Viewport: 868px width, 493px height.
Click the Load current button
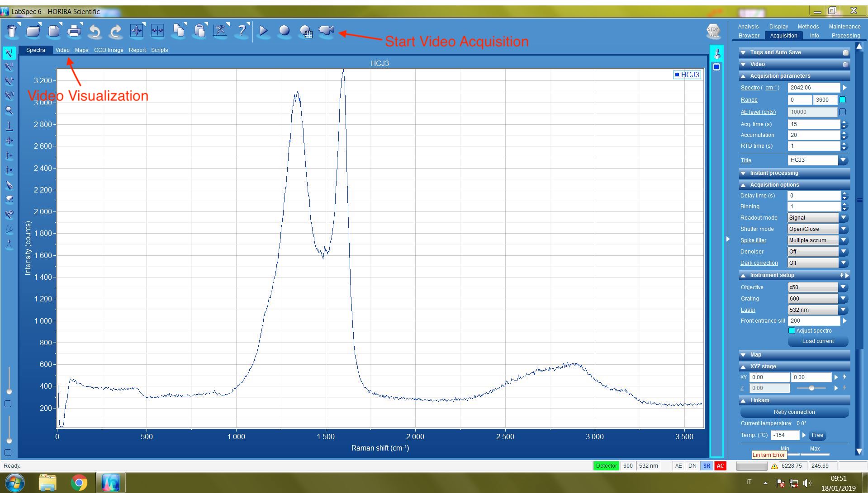coord(818,341)
